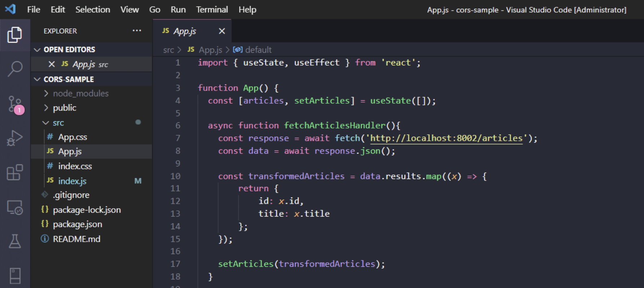Image resolution: width=644 pixels, height=288 pixels.
Task: Click line number 6 in the gutter
Action: [178, 126]
